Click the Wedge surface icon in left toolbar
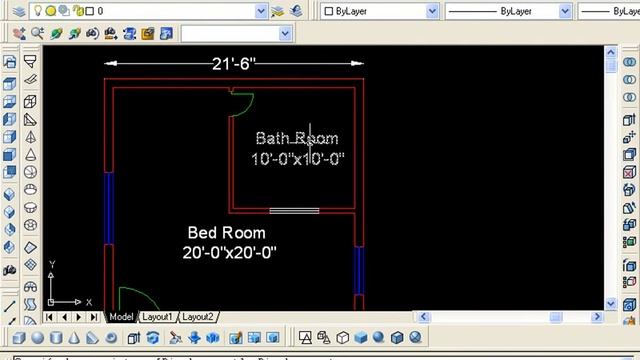640x360 pixels. click(30, 120)
